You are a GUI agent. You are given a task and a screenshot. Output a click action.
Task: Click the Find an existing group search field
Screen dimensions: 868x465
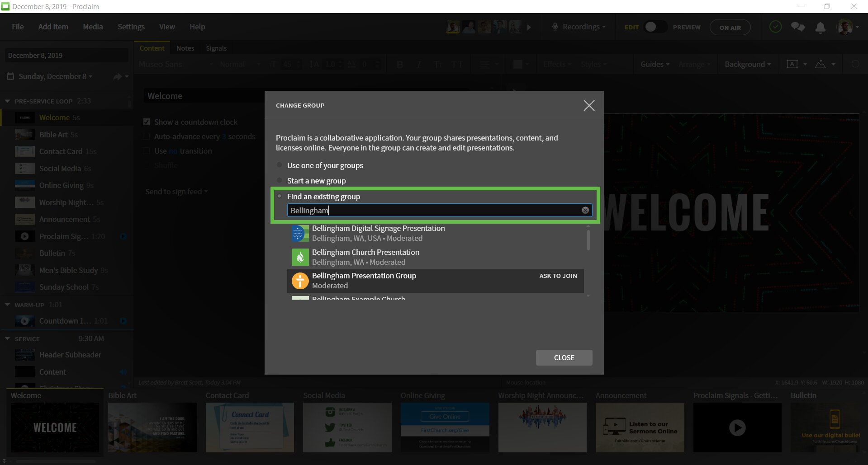[439, 210]
